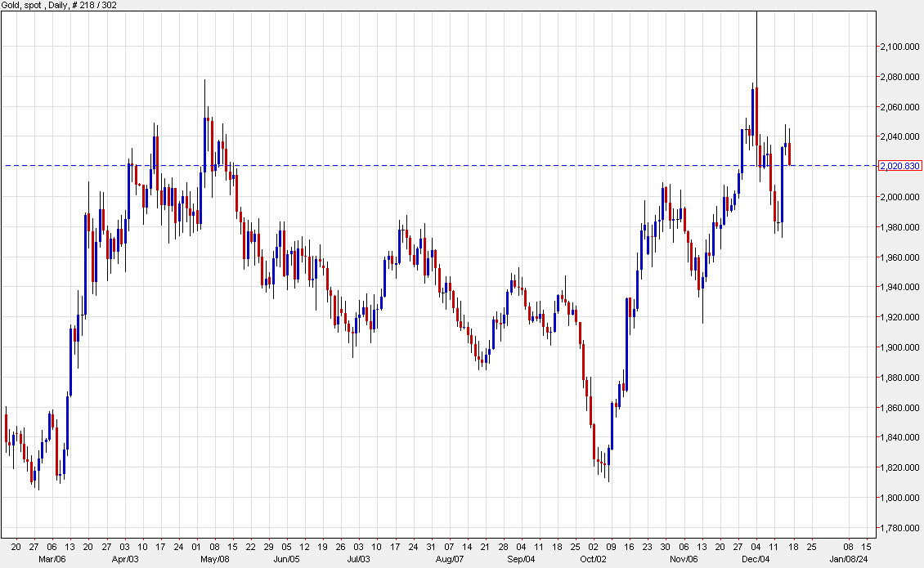Click the bar counter '# 218 / 302'

click(x=92, y=5)
